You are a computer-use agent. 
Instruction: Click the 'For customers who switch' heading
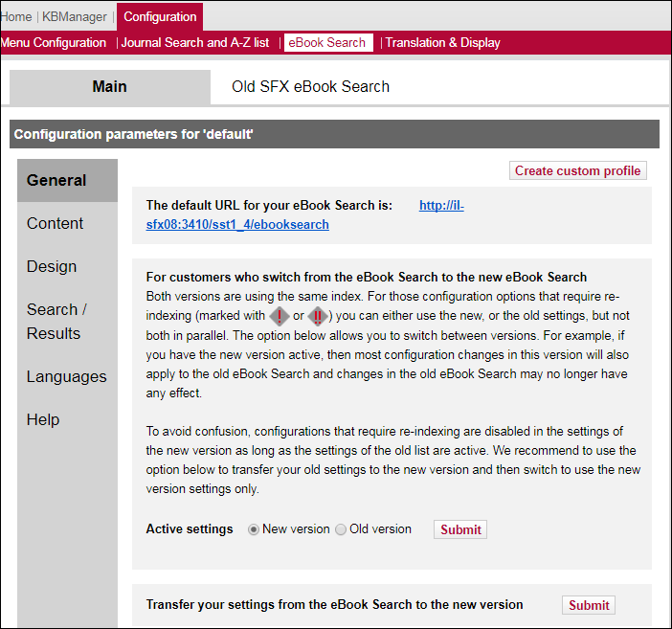(x=367, y=277)
